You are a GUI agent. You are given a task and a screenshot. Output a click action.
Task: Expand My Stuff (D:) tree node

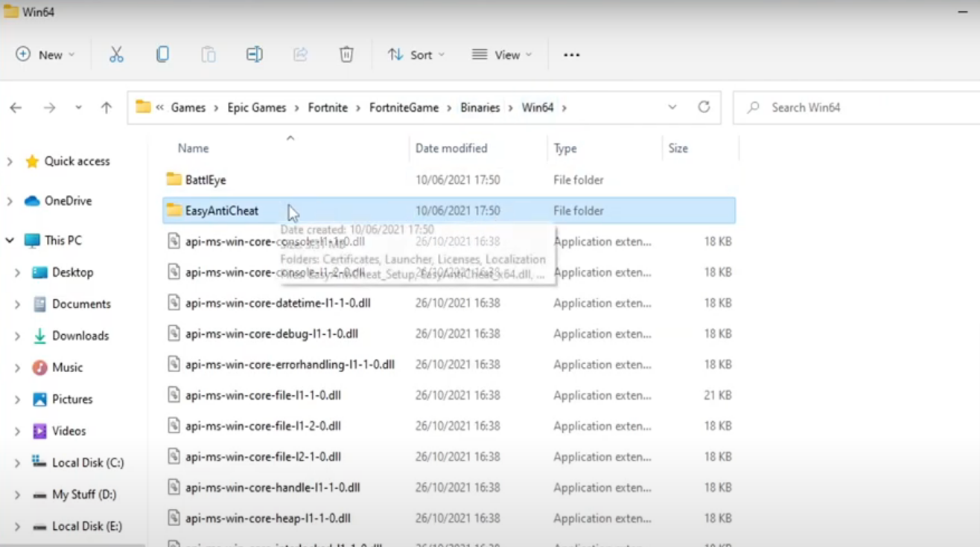pos(17,495)
